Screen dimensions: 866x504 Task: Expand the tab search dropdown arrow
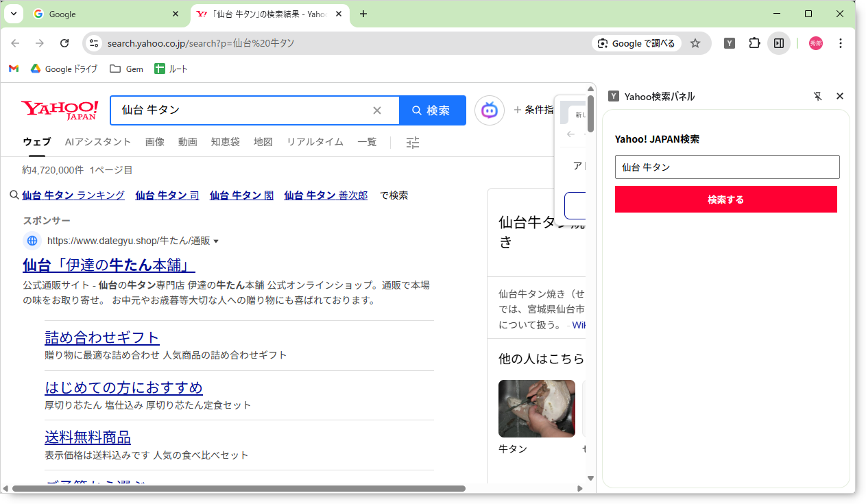pos(13,14)
